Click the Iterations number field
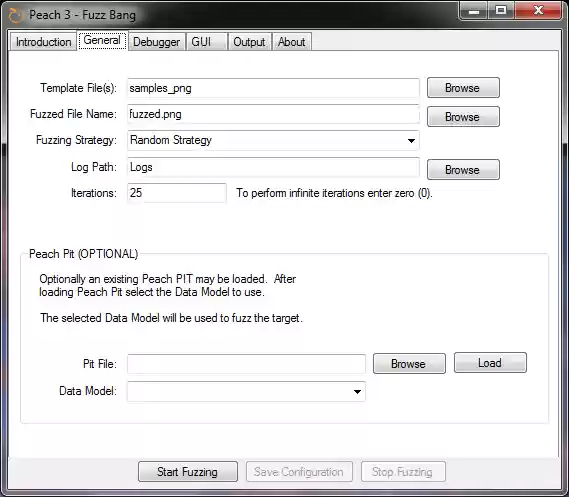Screen dimensions: 569x497 tap(177, 193)
